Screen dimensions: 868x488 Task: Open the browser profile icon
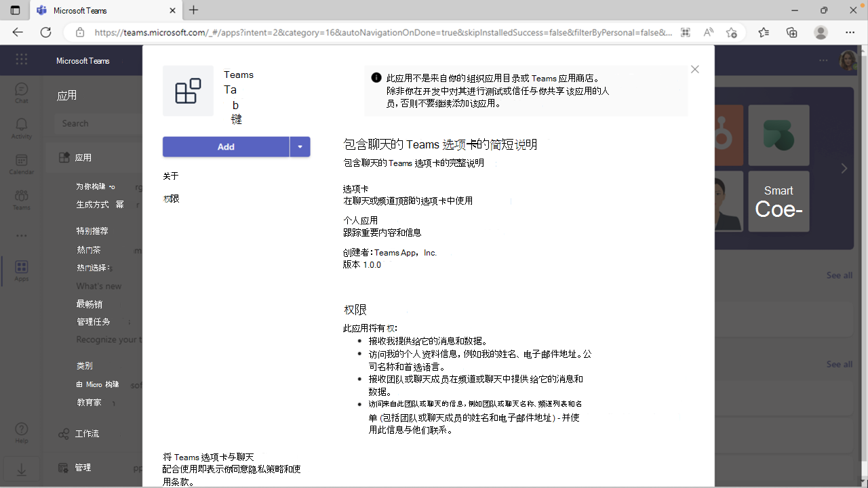click(821, 33)
